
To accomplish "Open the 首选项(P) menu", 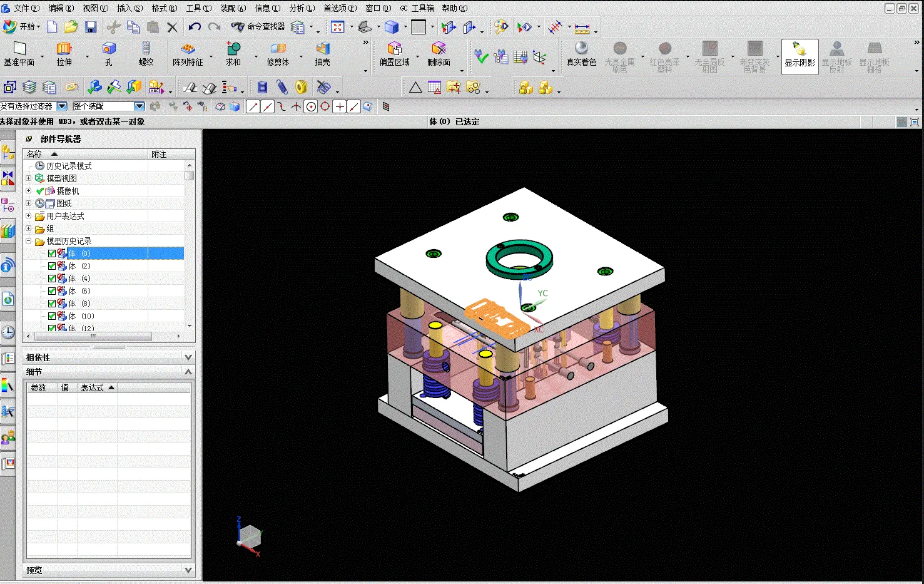I will 340,8.
